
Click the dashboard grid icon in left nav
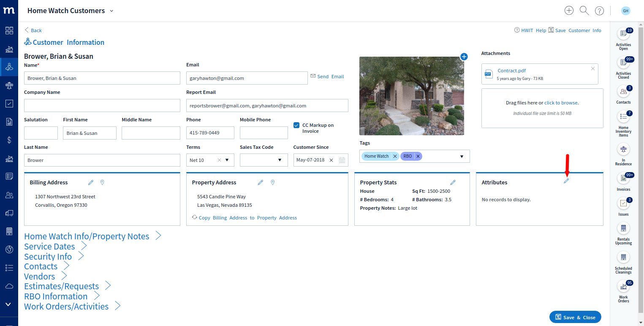coord(9,30)
